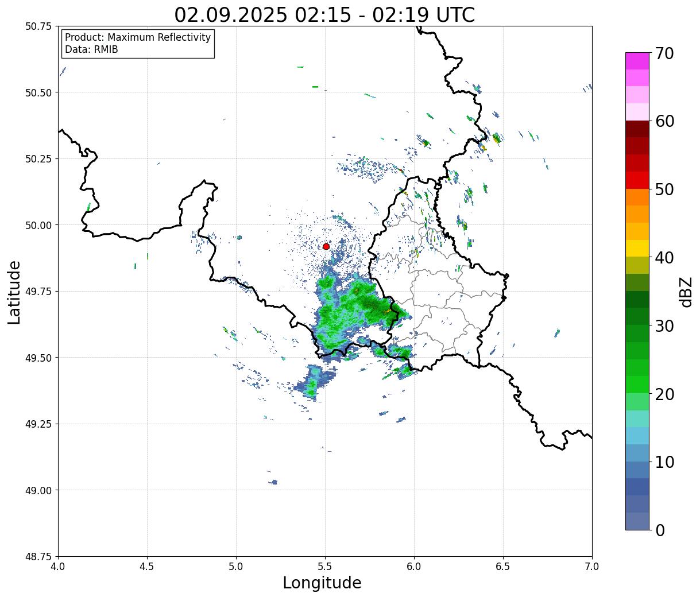Viewport: 700px width, 597px height.
Task: Click the colorbar tick label 10
Action: (664, 462)
